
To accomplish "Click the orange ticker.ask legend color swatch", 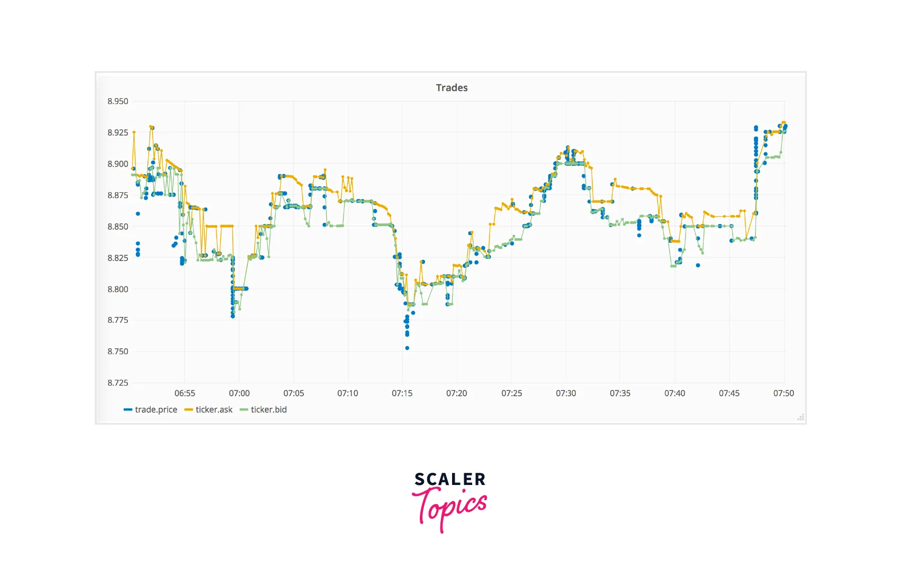I will coord(189,410).
